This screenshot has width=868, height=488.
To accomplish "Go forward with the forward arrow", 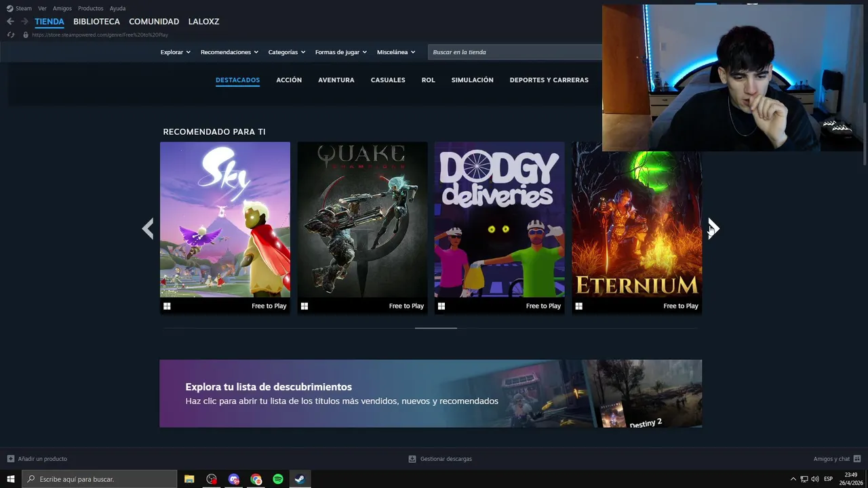I will pos(24,22).
